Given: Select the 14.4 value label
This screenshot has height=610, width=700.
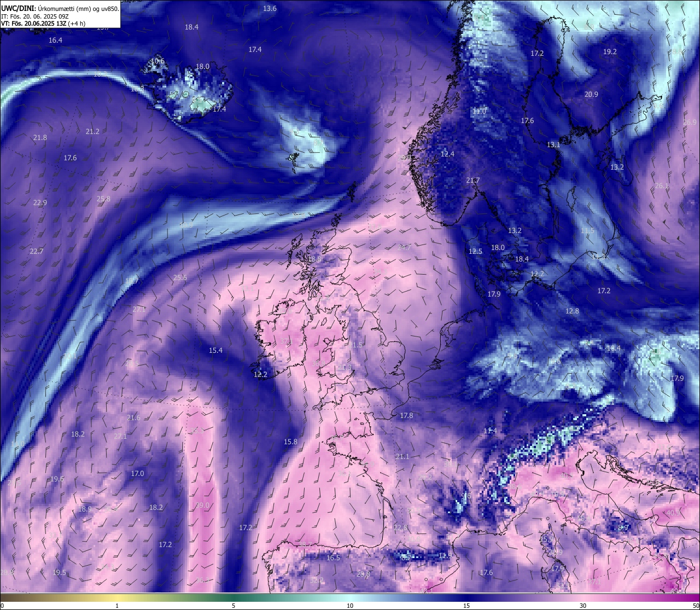Looking at the screenshot, I should coord(614,348).
